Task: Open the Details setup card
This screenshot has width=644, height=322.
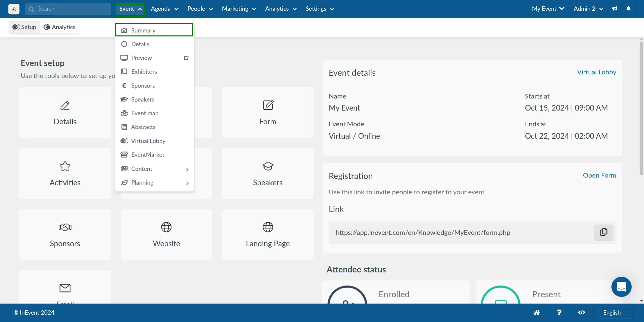Action: (65, 113)
